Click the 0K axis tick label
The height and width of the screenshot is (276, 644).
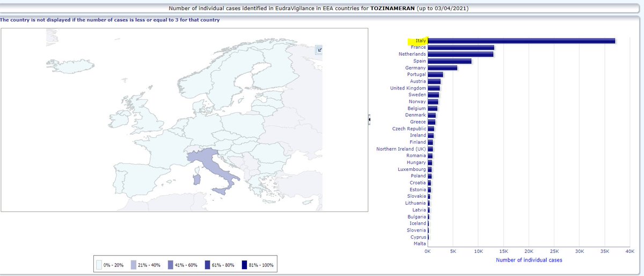(x=427, y=251)
